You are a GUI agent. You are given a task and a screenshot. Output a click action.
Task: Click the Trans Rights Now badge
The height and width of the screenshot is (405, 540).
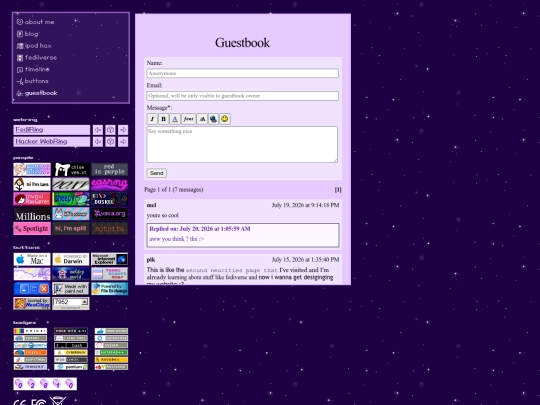pyautogui.click(x=110, y=274)
